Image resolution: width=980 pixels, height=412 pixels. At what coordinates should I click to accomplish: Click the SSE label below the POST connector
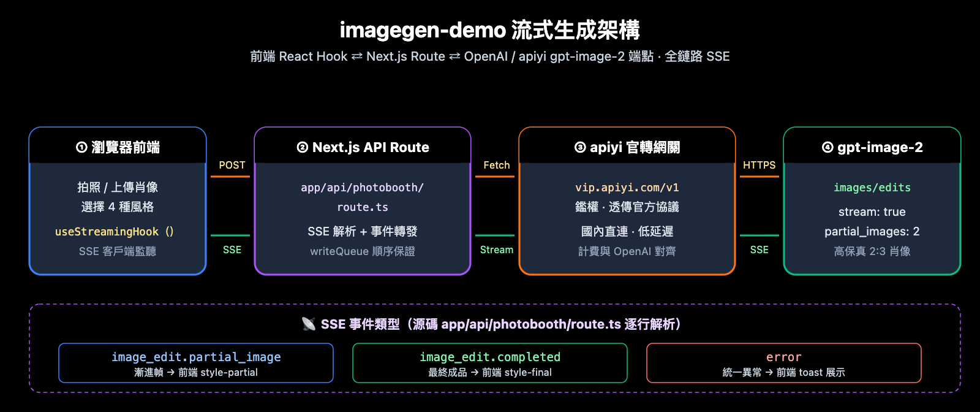232,250
